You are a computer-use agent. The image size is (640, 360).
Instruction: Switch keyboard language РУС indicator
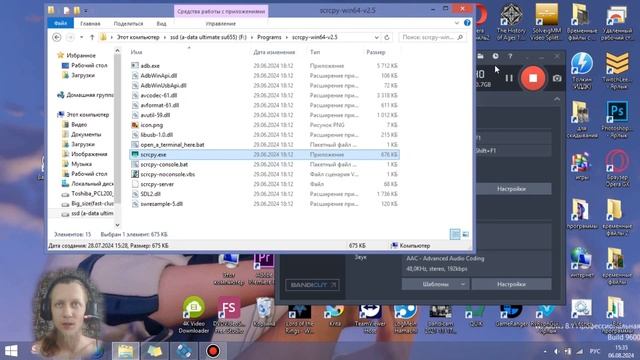[x=595, y=351]
